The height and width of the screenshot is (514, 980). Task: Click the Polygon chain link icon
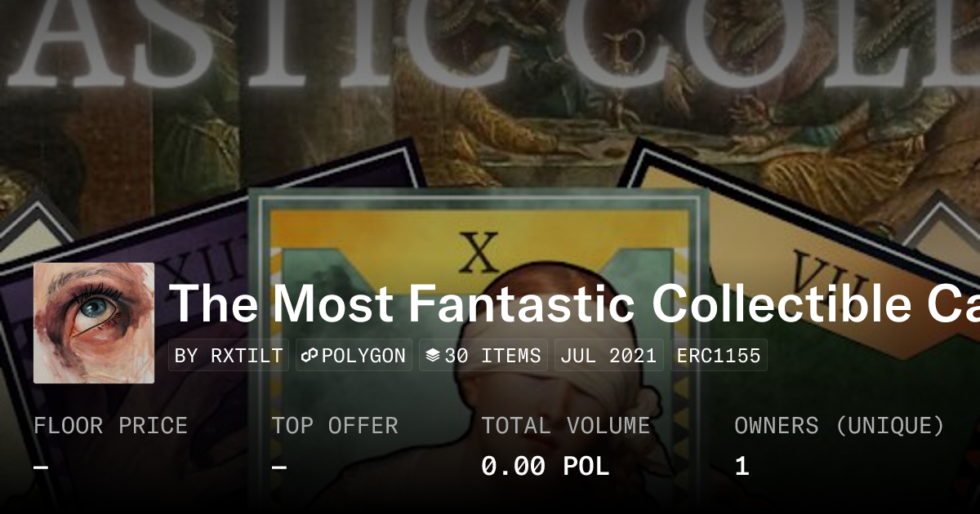[310, 356]
